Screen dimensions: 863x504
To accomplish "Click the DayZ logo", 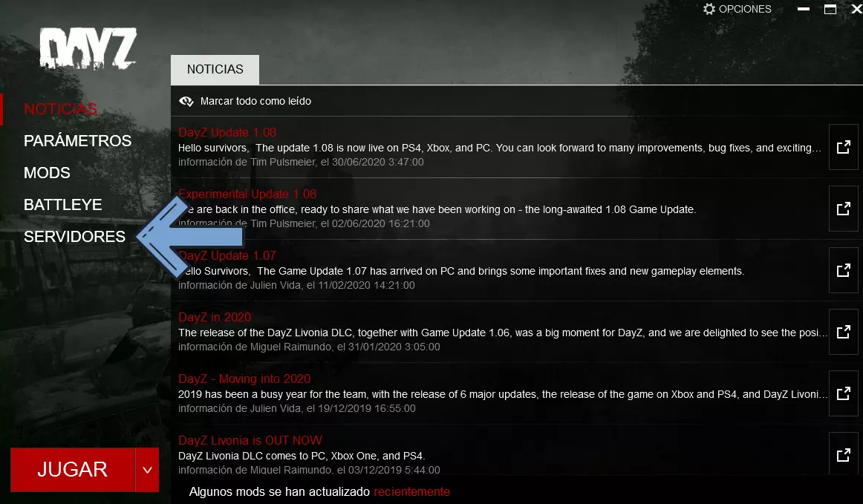I will point(88,48).
